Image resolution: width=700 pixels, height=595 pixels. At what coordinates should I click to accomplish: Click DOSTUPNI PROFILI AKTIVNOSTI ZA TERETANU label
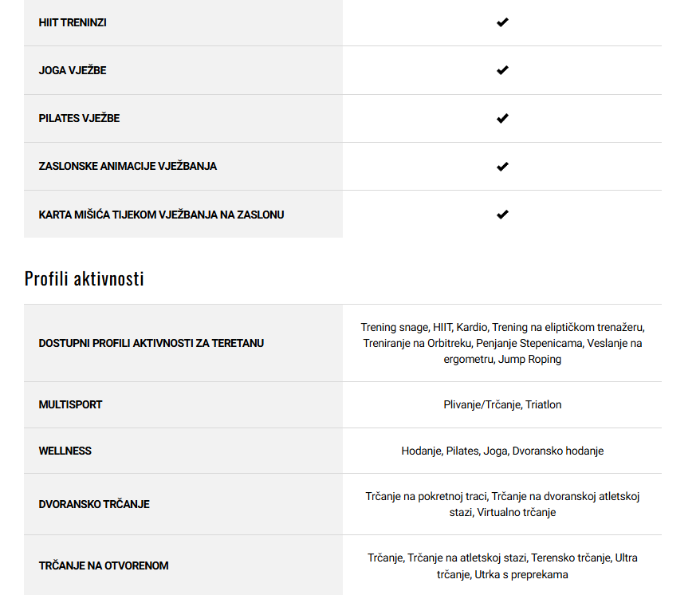(x=151, y=343)
